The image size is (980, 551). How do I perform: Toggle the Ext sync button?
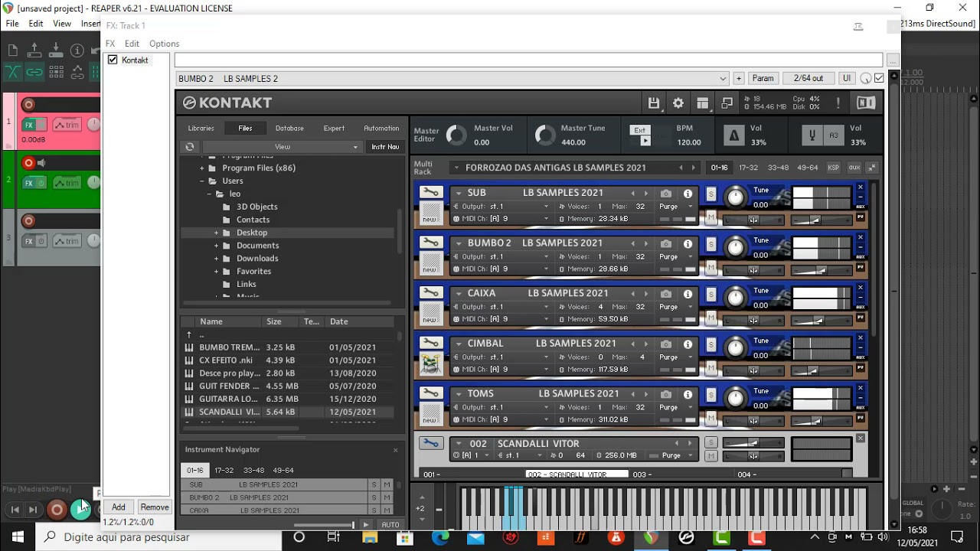640,130
